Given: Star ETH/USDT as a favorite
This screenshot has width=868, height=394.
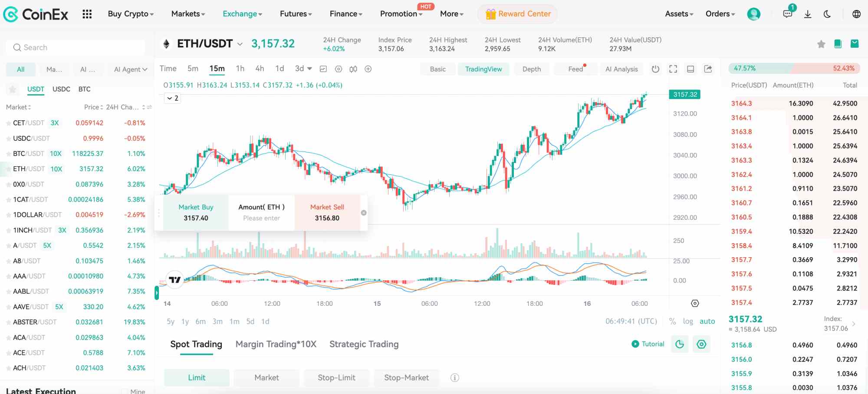Looking at the screenshot, I should [821, 44].
